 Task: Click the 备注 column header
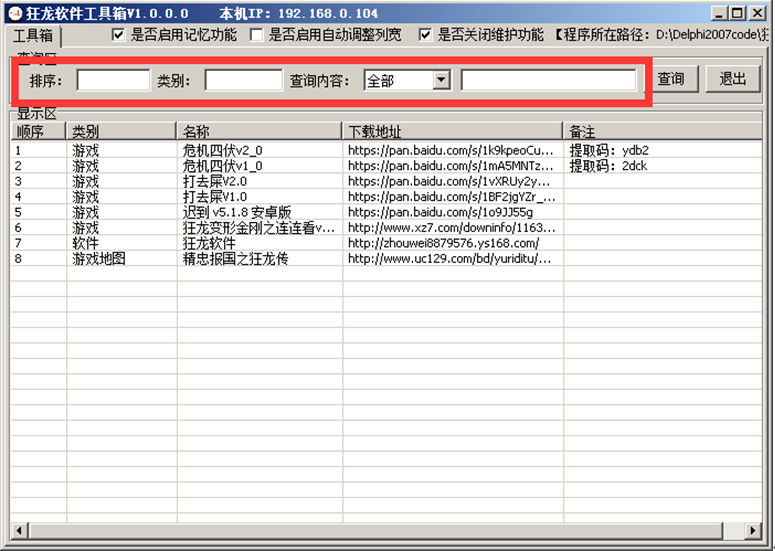[660, 131]
